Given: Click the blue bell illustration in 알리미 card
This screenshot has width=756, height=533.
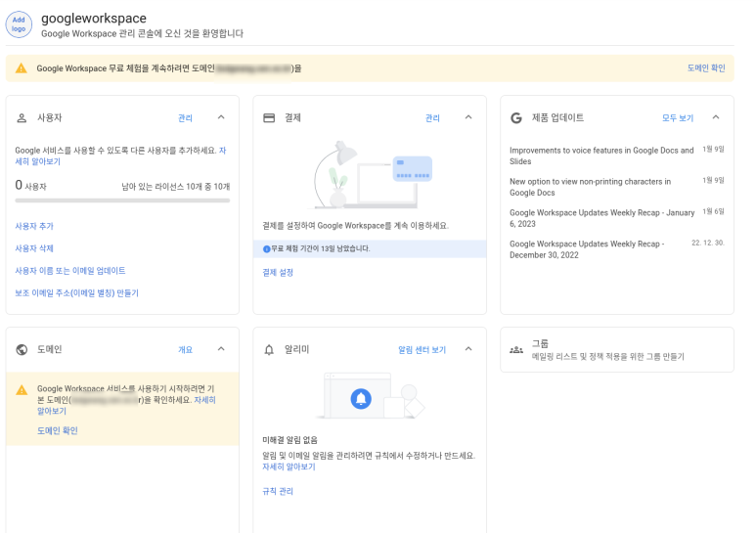Looking at the screenshot, I should (361, 399).
